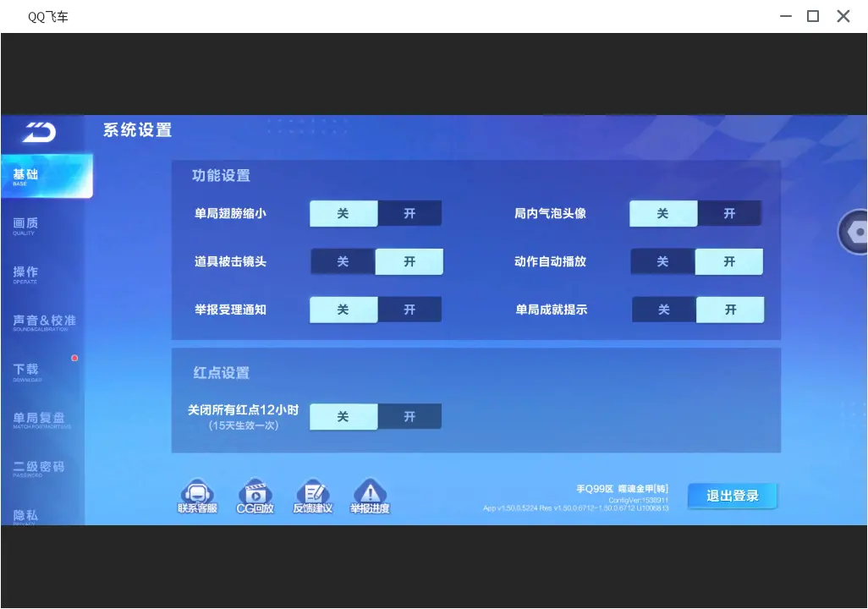Click the 局内气泡头像 label

pyautogui.click(x=550, y=213)
